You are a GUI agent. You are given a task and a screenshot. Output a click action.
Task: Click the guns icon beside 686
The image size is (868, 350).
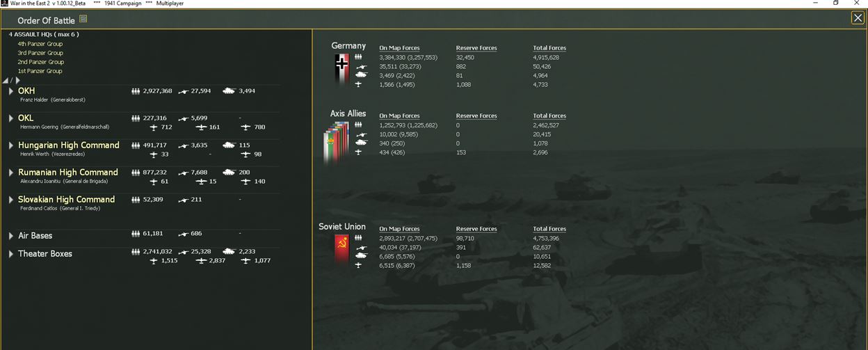pos(184,234)
